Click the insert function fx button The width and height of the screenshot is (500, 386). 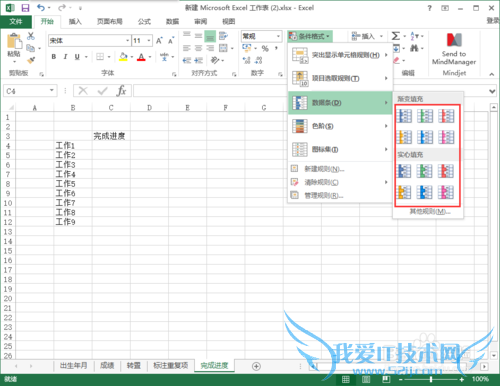coord(121,91)
